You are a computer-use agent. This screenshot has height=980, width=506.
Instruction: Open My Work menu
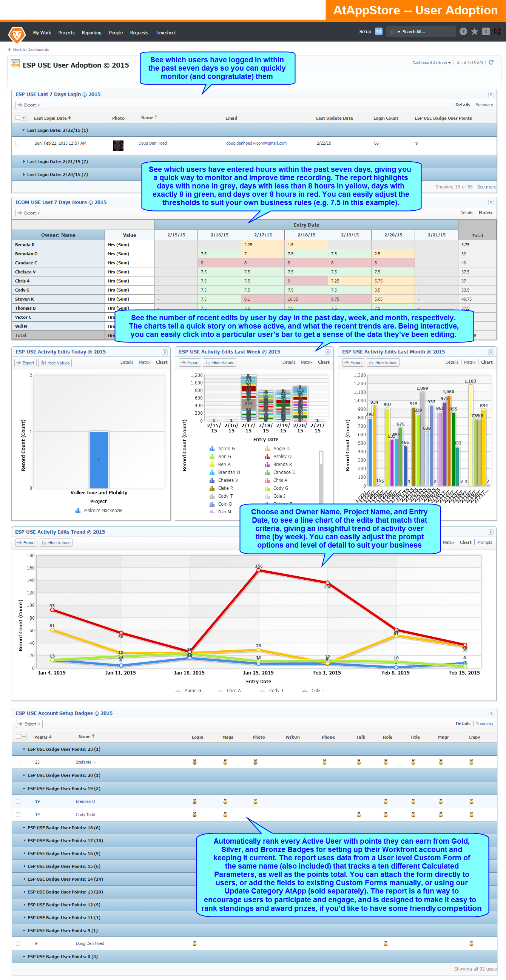coord(42,33)
